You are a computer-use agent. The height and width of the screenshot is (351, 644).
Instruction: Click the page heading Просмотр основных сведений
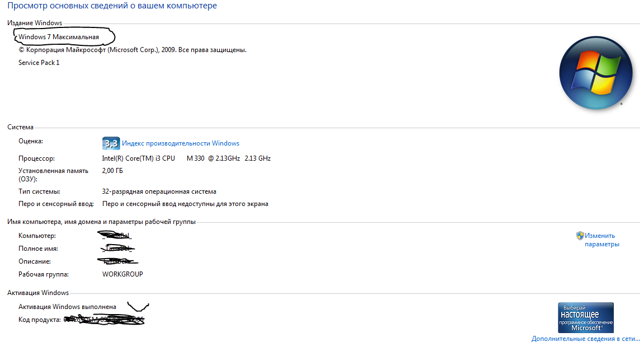pos(112,6)
